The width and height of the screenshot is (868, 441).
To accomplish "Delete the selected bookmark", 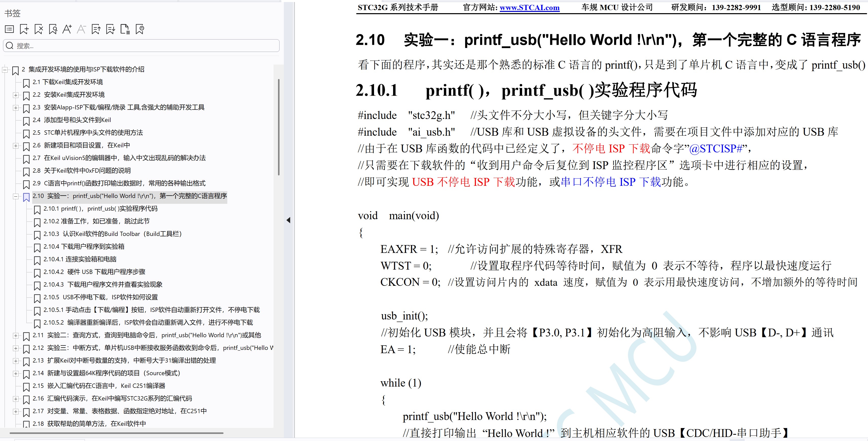I will [39, 30].
